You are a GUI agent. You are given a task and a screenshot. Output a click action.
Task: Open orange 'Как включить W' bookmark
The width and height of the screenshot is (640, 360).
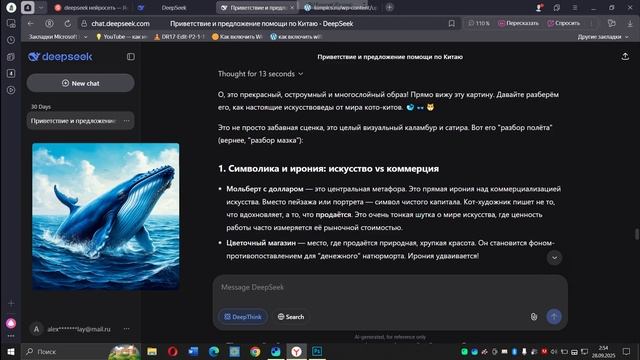click(238, 37)
